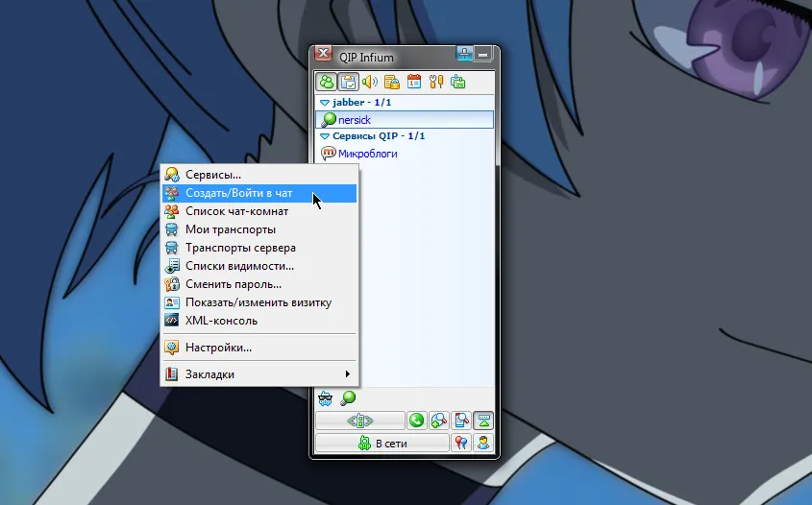
Task: Select the nersick contact
Action: 354,120
